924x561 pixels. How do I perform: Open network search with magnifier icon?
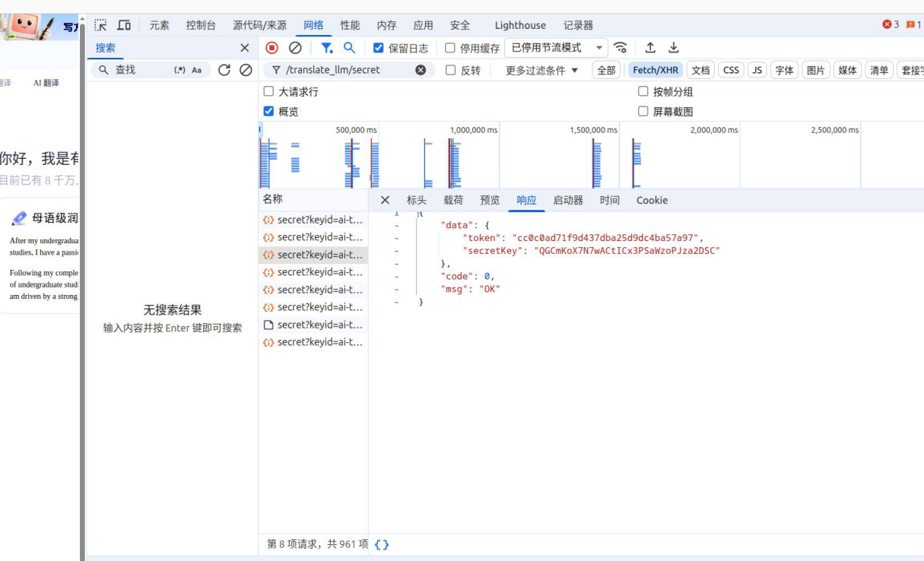pyautogui.click(x=349, y=48)
